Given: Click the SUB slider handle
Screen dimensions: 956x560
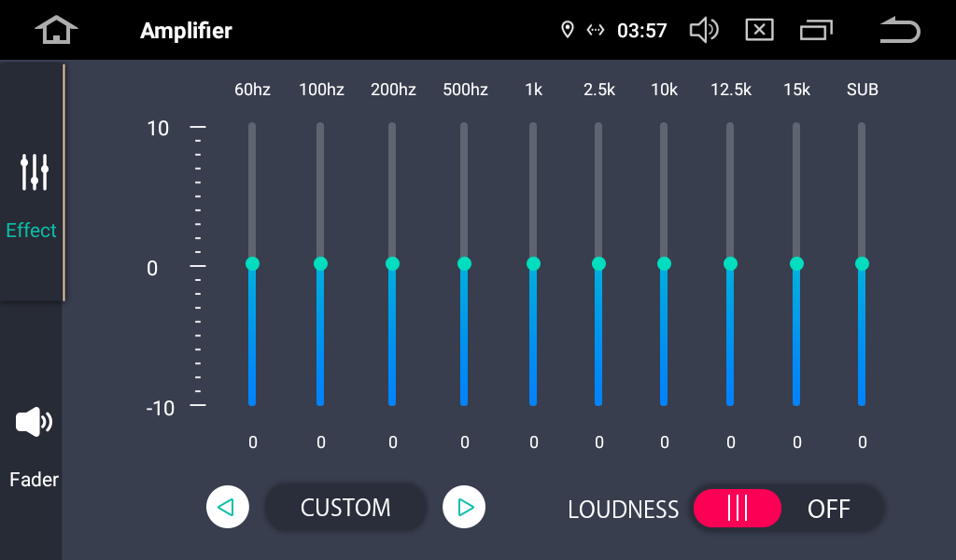Looking at the screenshot, I should (862, 264).
